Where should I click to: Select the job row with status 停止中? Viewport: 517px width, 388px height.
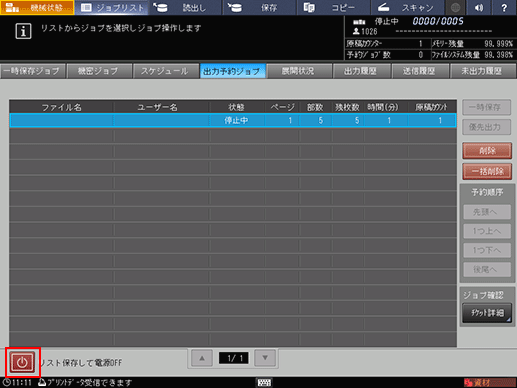[x=233, y=120]
